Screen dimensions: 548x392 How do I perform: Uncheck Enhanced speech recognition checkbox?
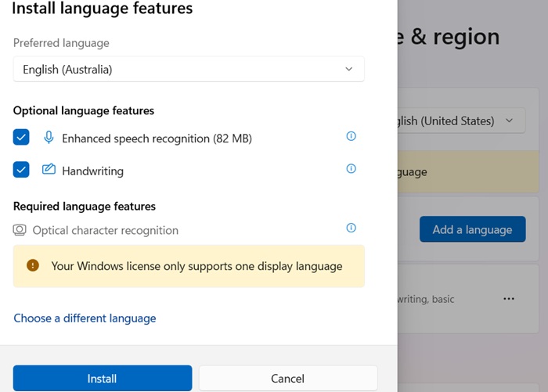click(x=21, y=137)
